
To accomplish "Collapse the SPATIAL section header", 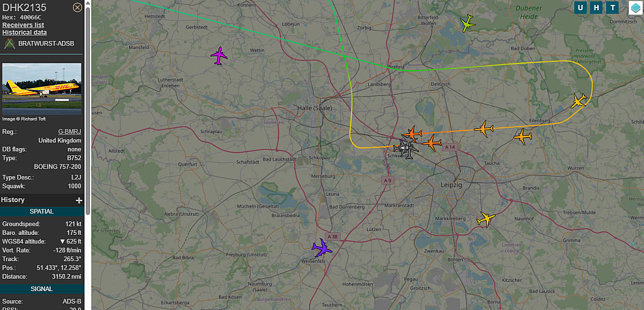I will tap(42, 212).
